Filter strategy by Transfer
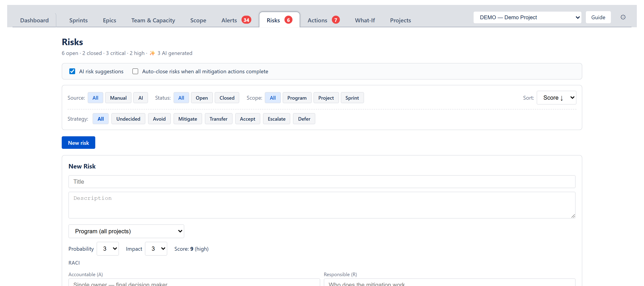 pos(218,119)
